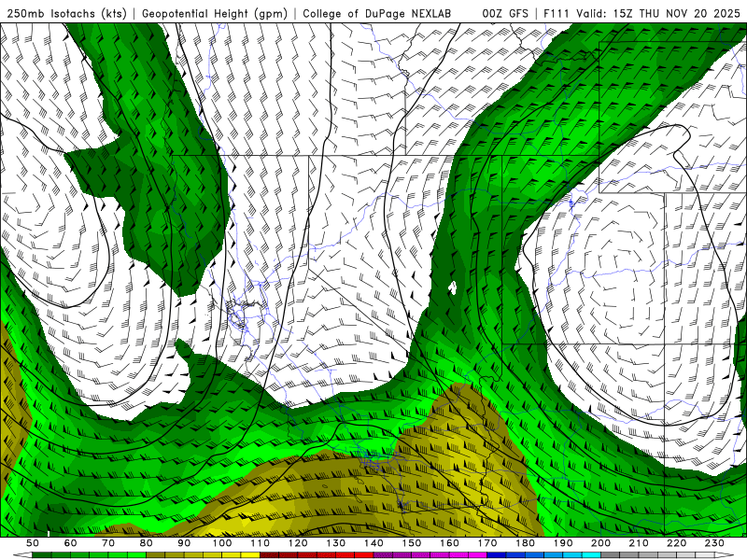Click the 'F111' forecast hour label
This screenshot has width=747, height=560.
[557, 13]
